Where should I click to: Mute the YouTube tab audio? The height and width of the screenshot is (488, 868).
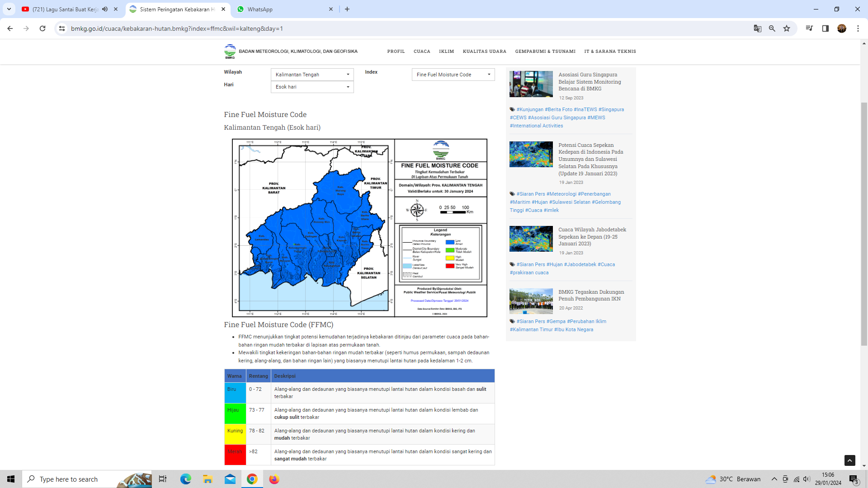[x=105, y=9]
